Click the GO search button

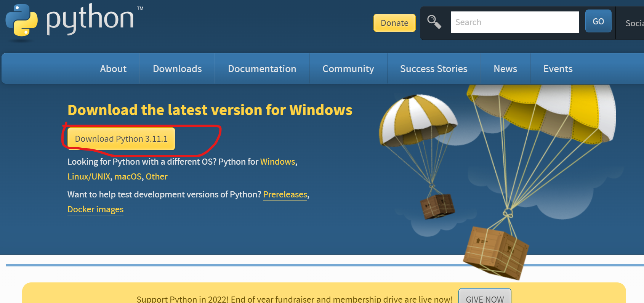pyautogui.click(x=598, y=21)
